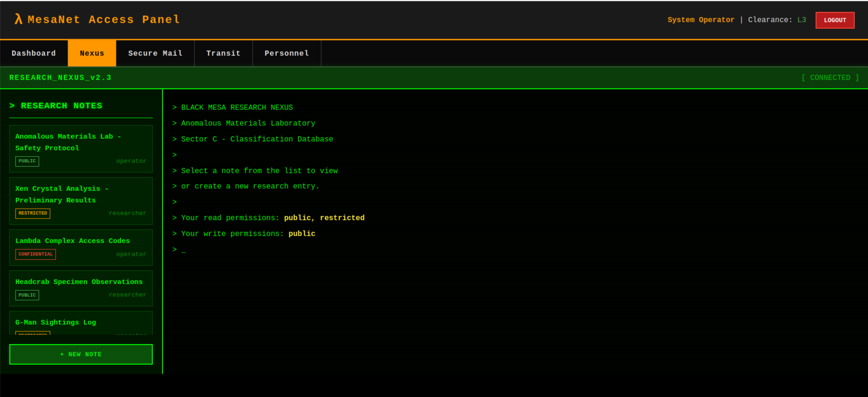Click 'Anomalous Materials Laboratory' terminal line
The height and width of the screenshot is (397, 868).
click(244, 123)
